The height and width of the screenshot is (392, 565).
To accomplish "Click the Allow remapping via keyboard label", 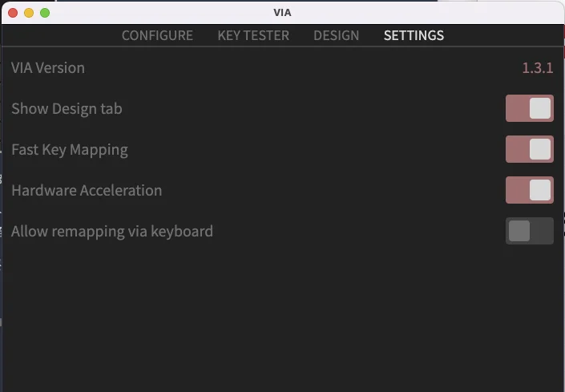I will tap(112, 232).
